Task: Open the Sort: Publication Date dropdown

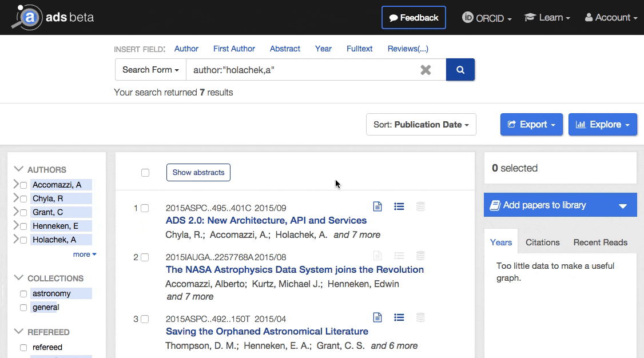Action: tap(421, 125)
